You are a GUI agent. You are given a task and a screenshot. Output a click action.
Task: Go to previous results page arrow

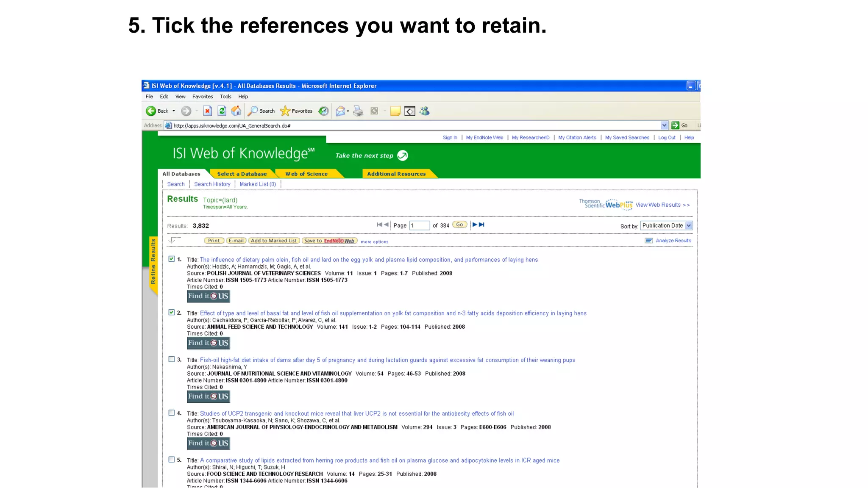pos(386,225)
